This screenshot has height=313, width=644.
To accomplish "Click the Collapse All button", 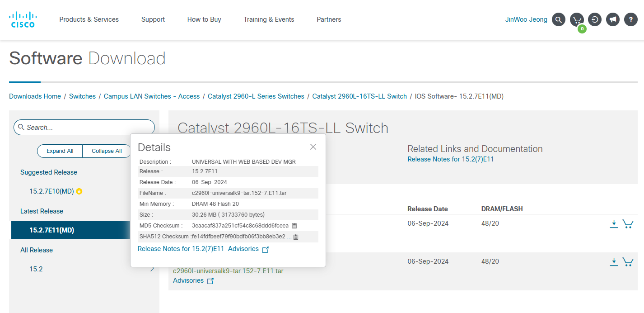I will click(107, 151).
